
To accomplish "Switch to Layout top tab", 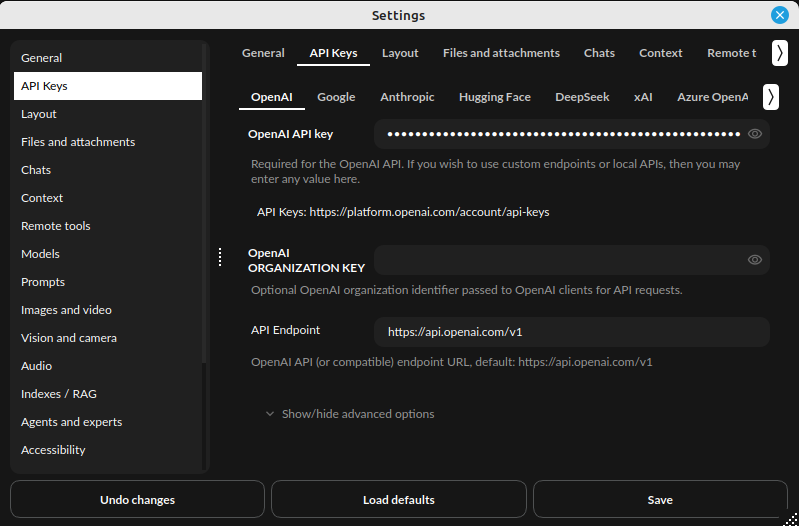I will click(x=400, y=53).
